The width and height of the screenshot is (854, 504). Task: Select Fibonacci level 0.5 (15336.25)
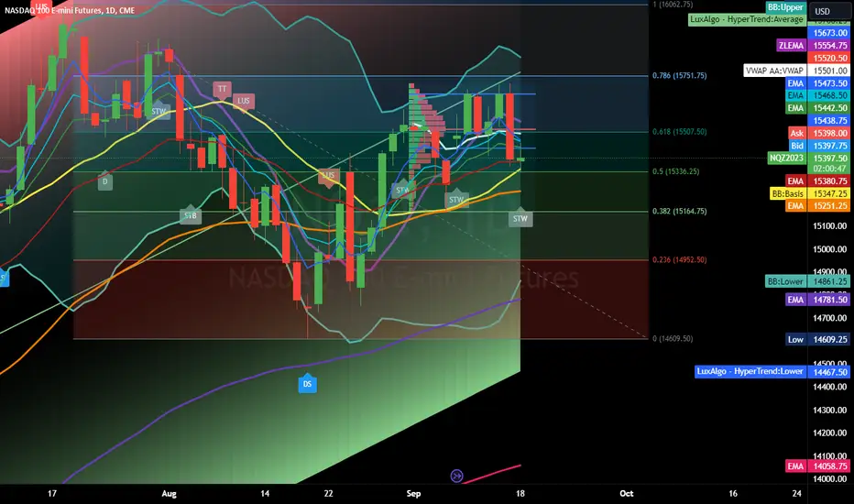coord(676,171)
